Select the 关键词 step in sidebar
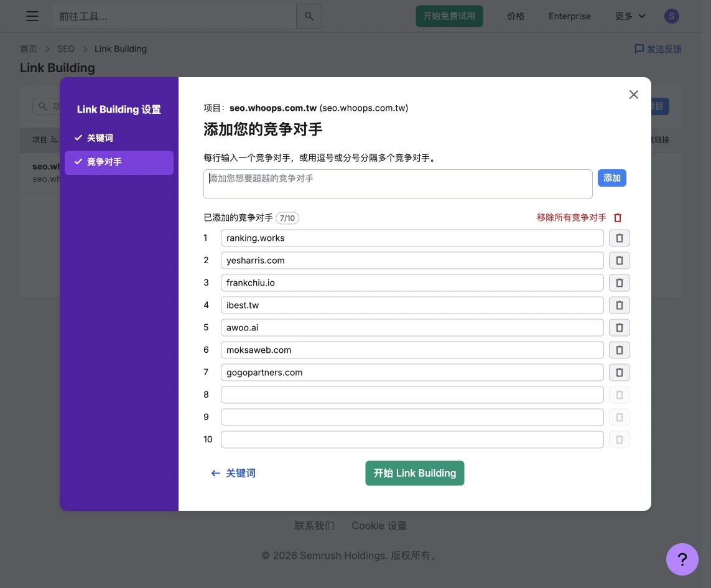 [x=119, y=138]
